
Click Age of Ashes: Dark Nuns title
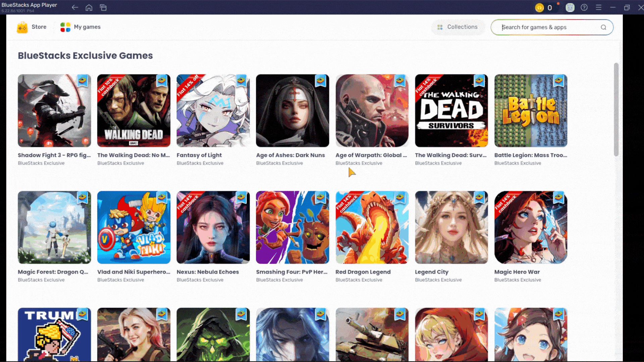pyautogui.click(x=290, y=155)
